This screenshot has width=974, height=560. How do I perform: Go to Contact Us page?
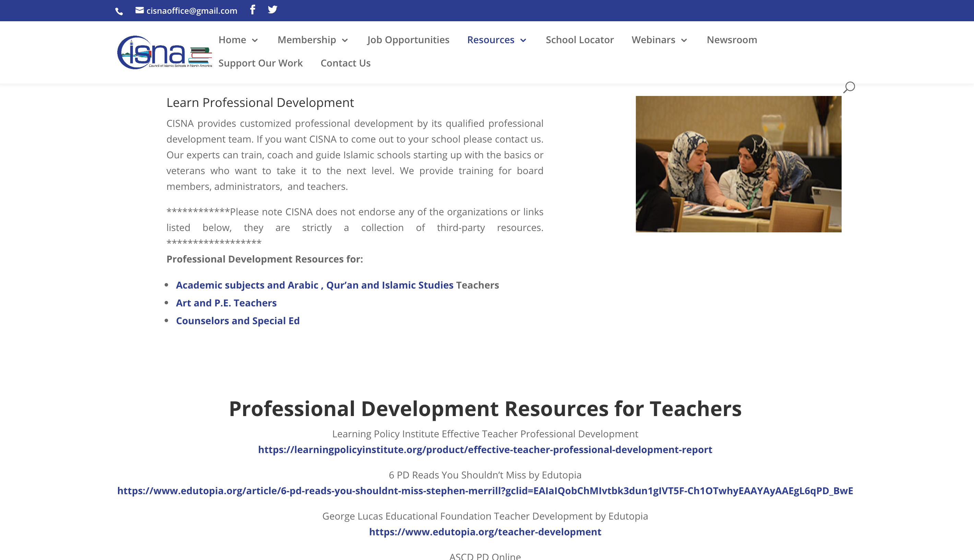point(346,63)
